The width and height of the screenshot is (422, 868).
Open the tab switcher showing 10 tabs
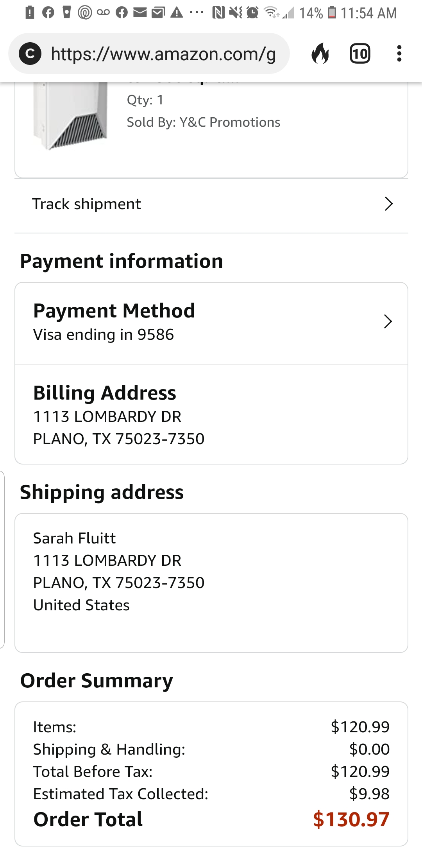pos(359,54)
